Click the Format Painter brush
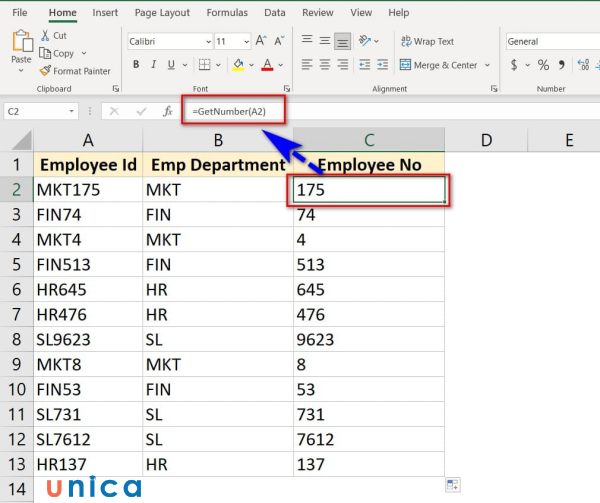 pyautogui.click(x=45, y=71)
